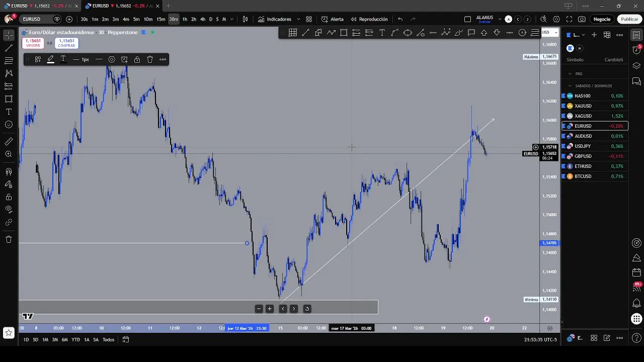Take a snapshot with the camera icon
644x362 pixels.
click(582, 19)
